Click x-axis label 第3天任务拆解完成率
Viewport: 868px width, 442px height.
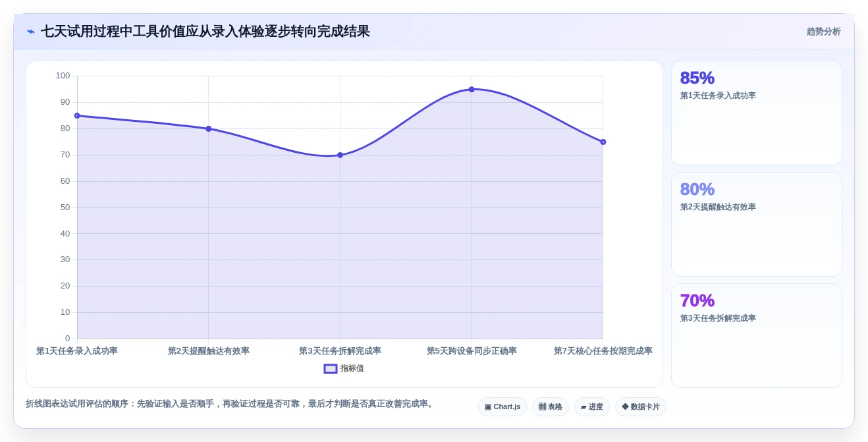[x=340, y=351]
